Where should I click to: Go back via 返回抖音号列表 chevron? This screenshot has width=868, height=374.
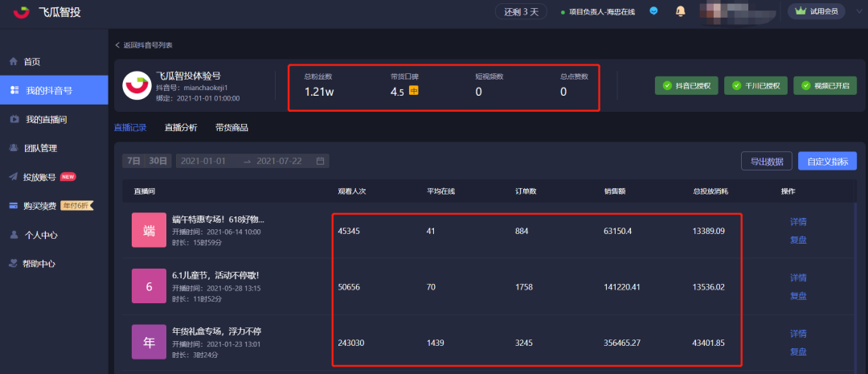pyautogui.click(x=117, y=45)
